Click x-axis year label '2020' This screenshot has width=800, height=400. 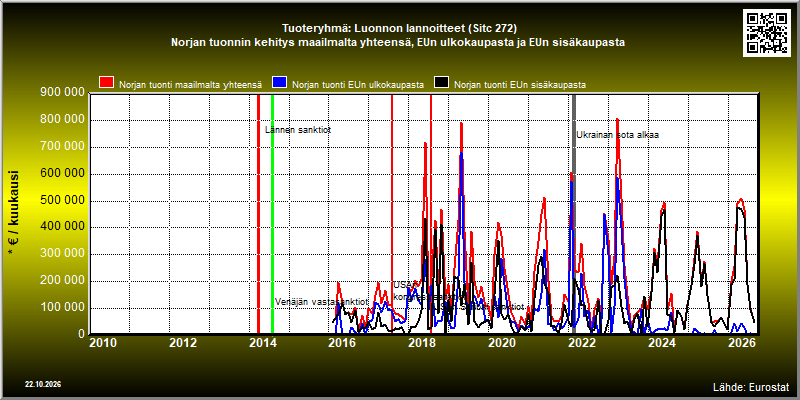pos(502,343)
